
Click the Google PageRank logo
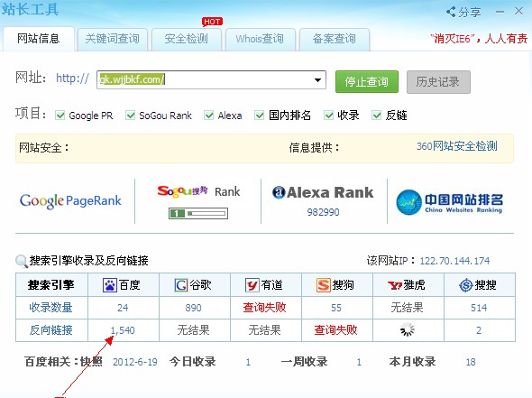pos(70,201)
